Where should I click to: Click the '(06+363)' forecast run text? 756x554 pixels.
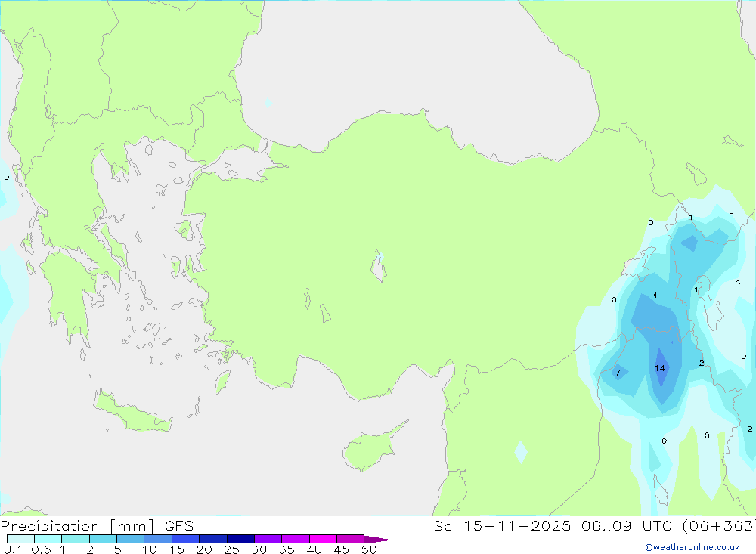[x=719, y=525]
